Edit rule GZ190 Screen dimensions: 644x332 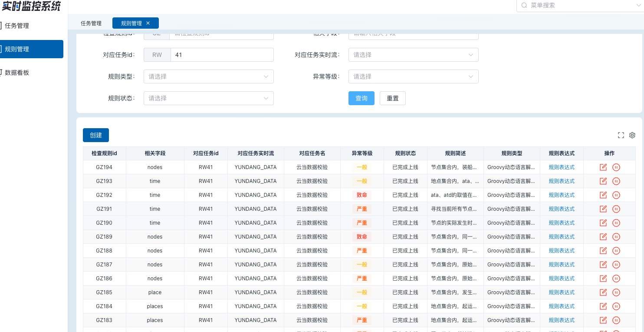coord(603,223)
